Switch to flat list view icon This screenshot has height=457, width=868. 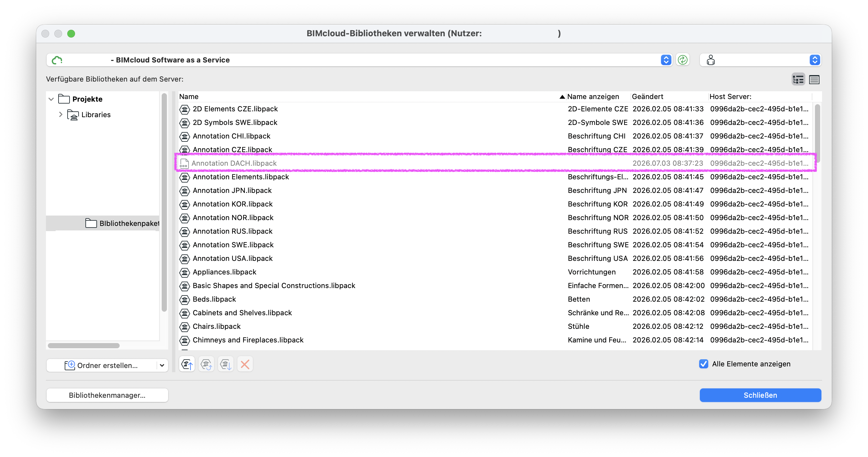tap(814, 79)
